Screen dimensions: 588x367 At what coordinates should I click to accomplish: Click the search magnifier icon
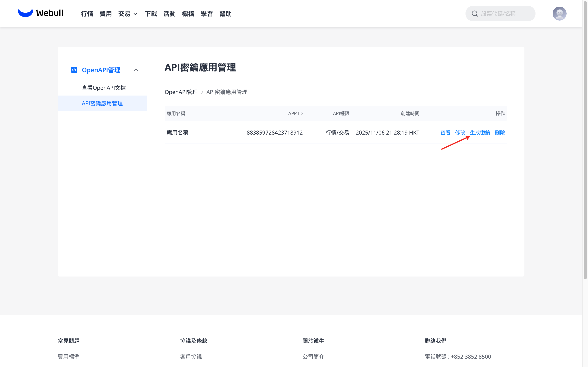tap(474, 14)
